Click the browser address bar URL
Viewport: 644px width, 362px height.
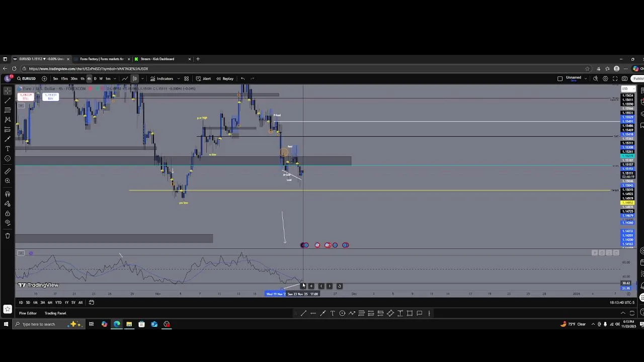[89, 68]
